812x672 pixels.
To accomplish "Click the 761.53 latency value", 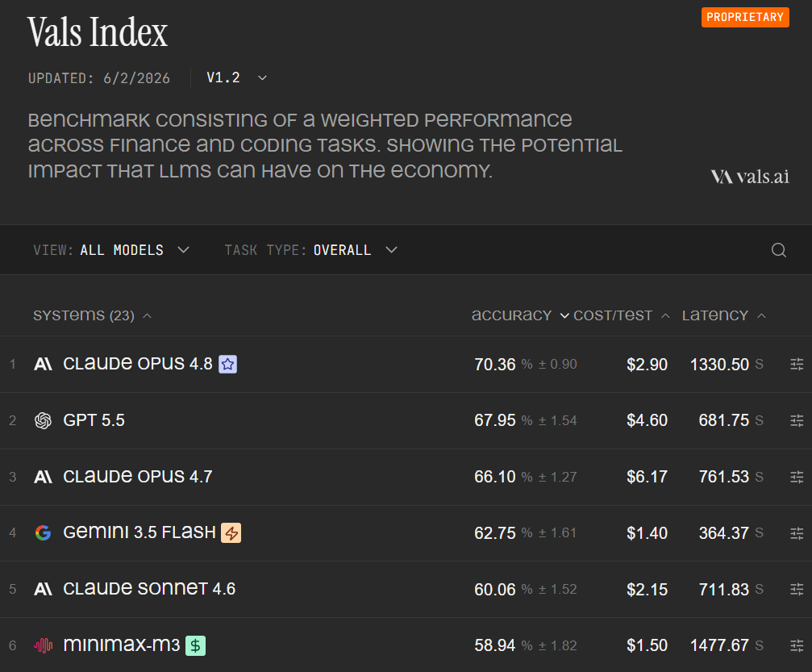I will click(724, 477).
